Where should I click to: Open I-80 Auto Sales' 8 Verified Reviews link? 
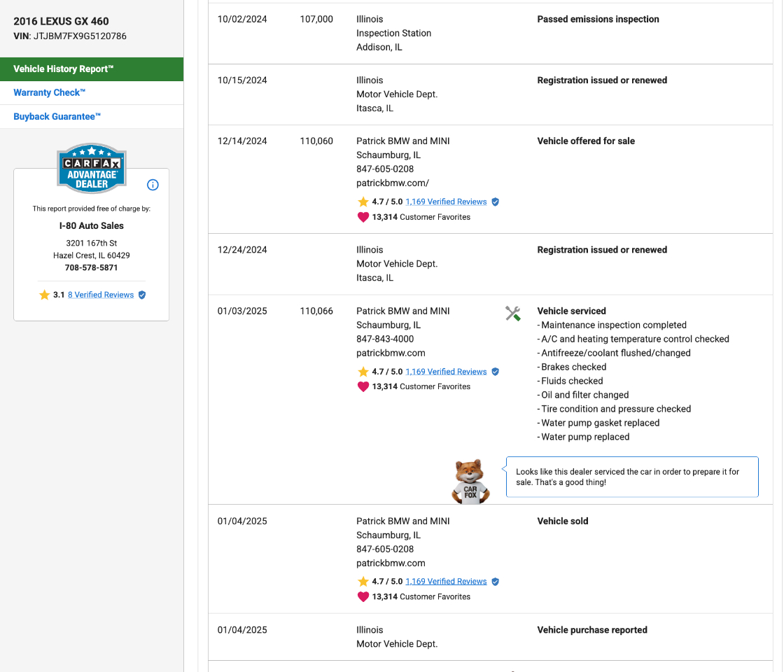(x=100, y=295)
